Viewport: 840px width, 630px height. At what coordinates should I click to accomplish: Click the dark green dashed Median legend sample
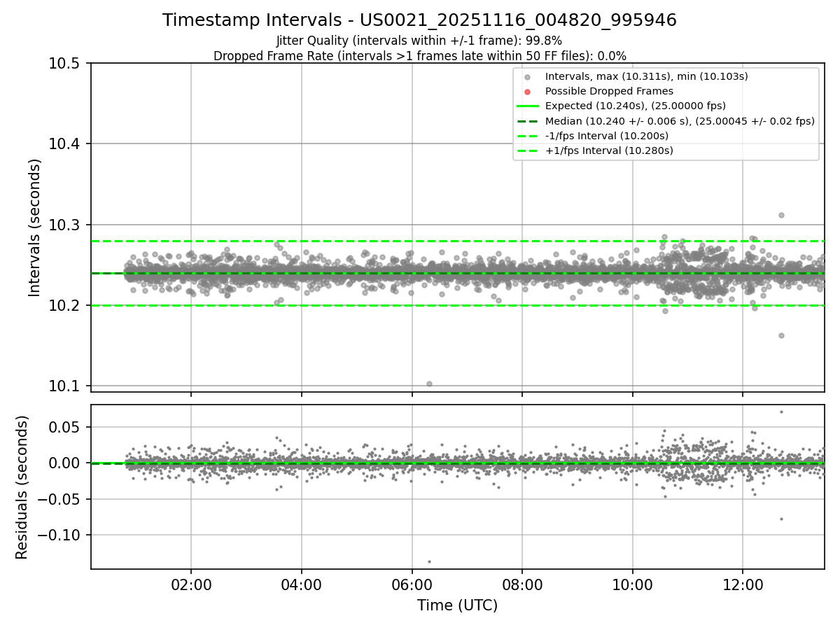tap(528, 121)
